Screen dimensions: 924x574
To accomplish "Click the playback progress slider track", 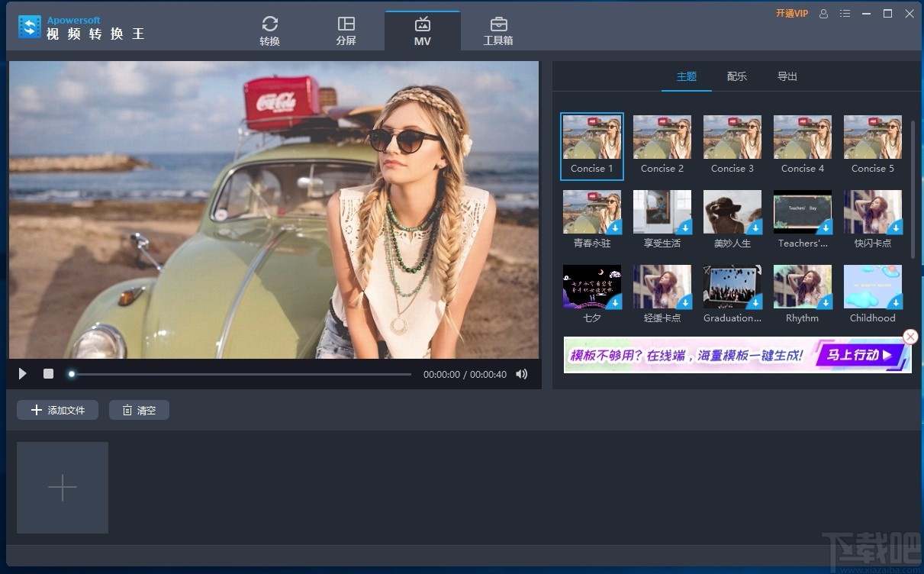I will coord(240,374).
